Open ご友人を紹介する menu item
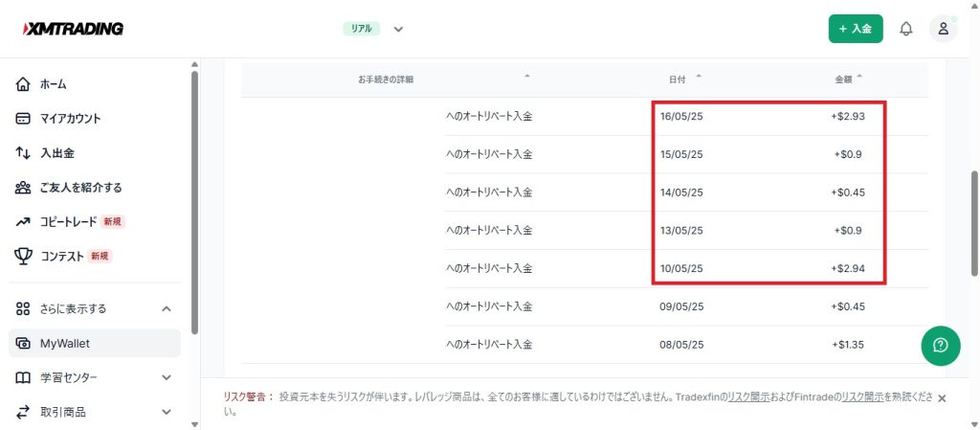 tap(80, 188)
